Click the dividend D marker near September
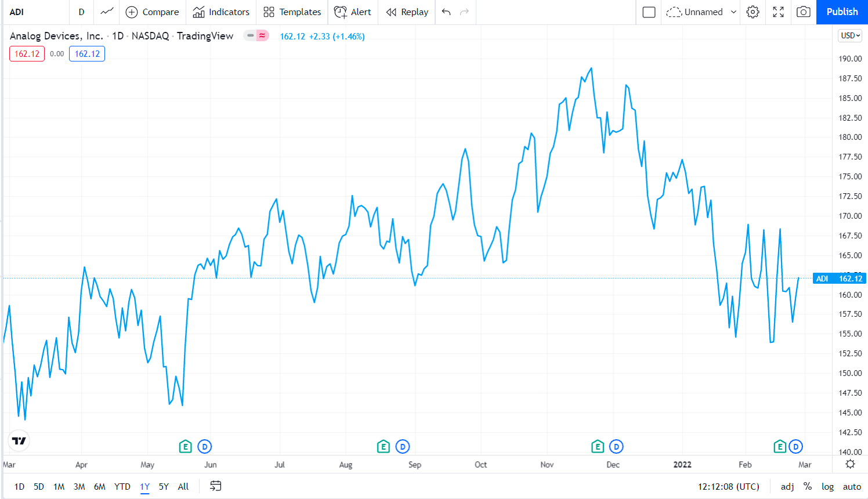 click(403, 447)
